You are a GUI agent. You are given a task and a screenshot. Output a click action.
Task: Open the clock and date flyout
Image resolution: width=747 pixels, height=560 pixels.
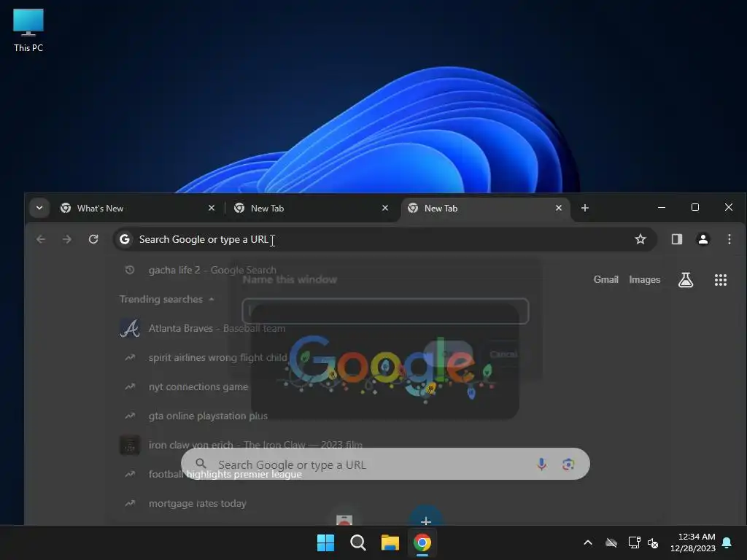(693, 542)
